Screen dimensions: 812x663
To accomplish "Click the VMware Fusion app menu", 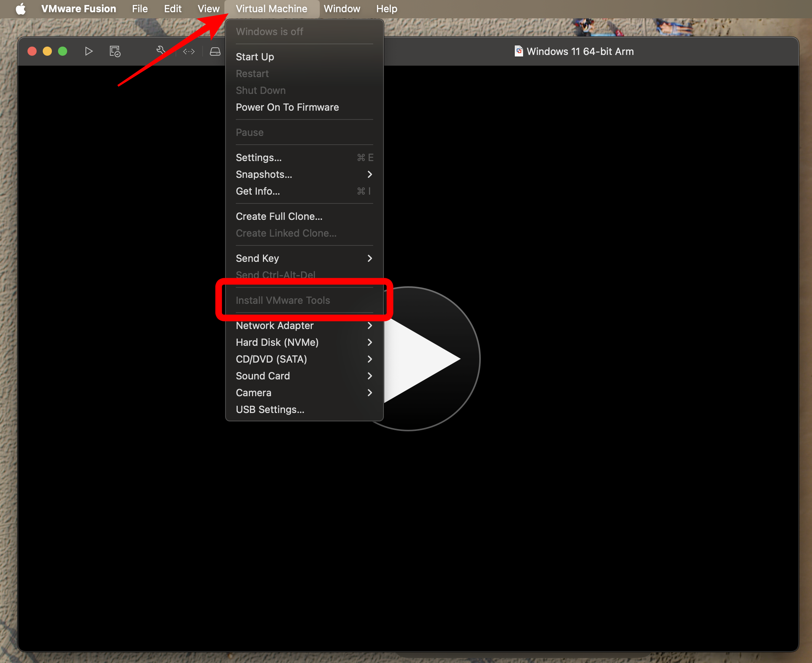I will tap(79, 8).
